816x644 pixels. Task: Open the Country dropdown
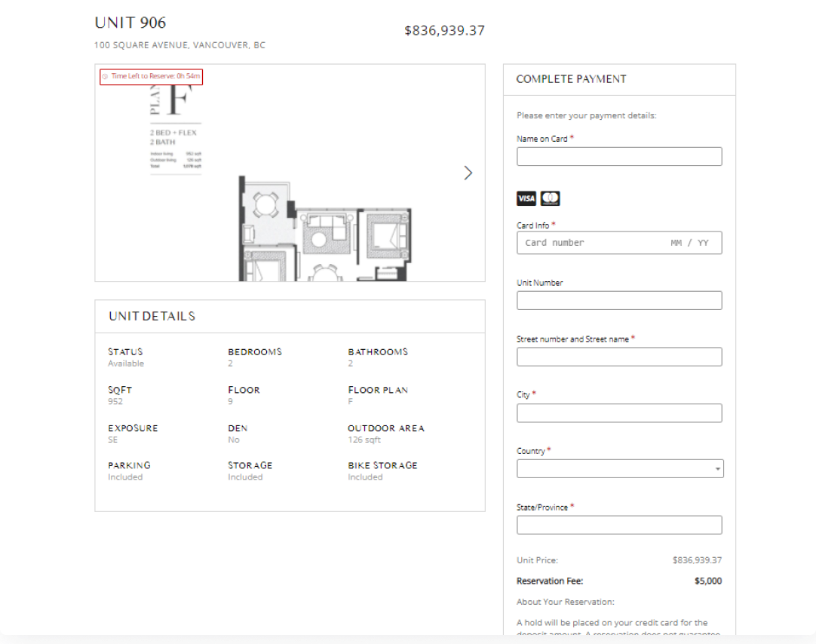(x=620, y=469)
